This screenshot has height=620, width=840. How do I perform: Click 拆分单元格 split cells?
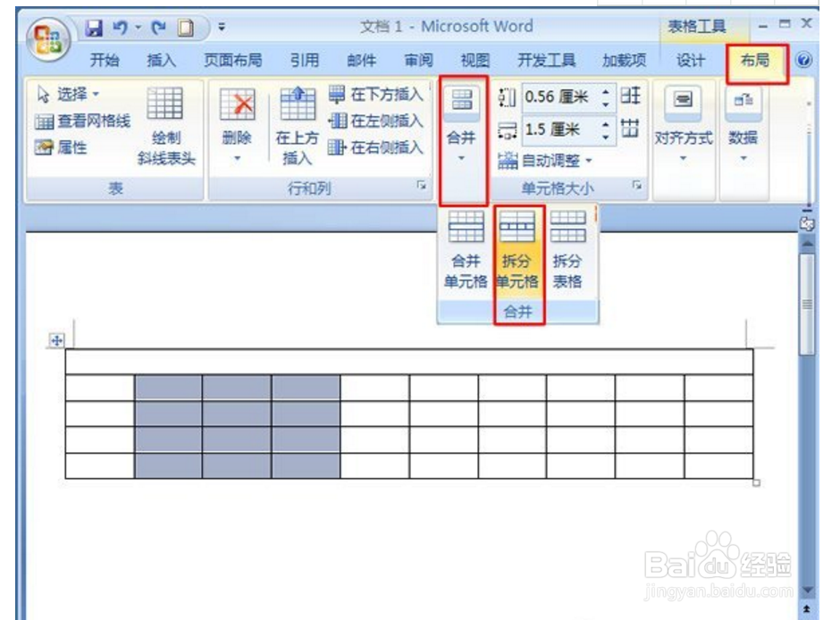point(517,249)
